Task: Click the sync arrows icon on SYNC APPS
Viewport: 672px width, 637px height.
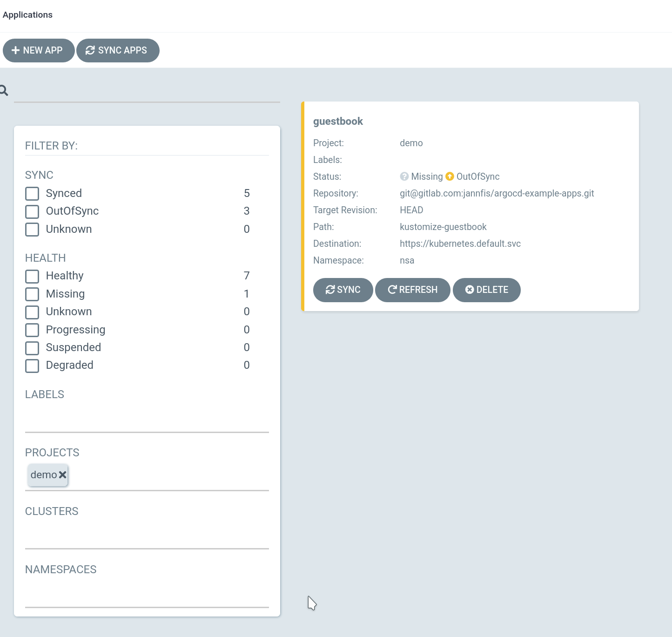Action: click(90, 50)
